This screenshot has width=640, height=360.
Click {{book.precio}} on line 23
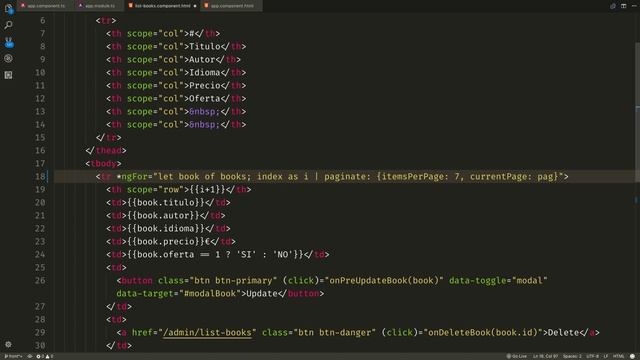(166, 242)
